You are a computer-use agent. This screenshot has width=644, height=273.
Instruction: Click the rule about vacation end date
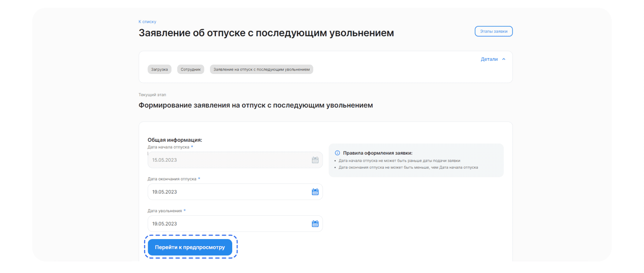pos(408,167)
